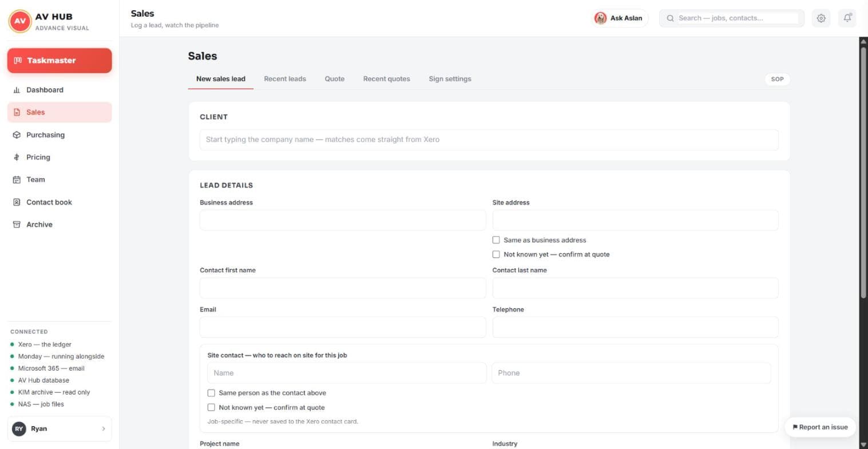Screen dimensions: 868x449
Task: Click the RY user avatar
Action: coord(19,429)
